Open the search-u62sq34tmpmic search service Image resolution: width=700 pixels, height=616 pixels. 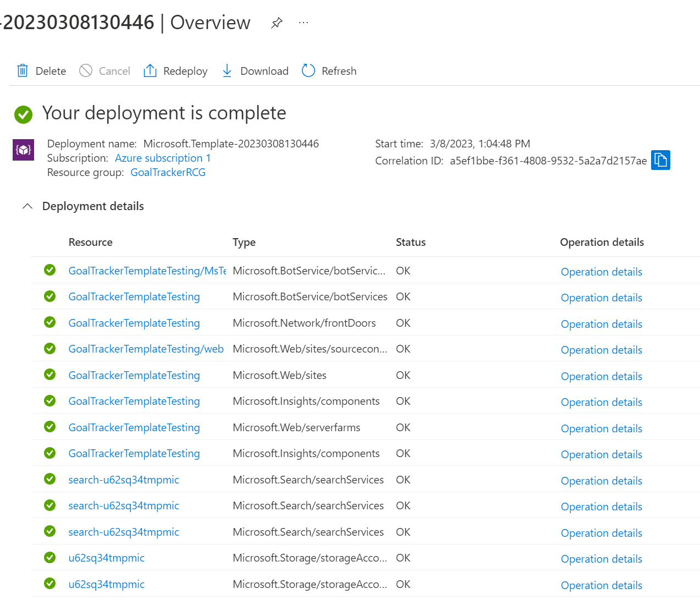[124, 479]
